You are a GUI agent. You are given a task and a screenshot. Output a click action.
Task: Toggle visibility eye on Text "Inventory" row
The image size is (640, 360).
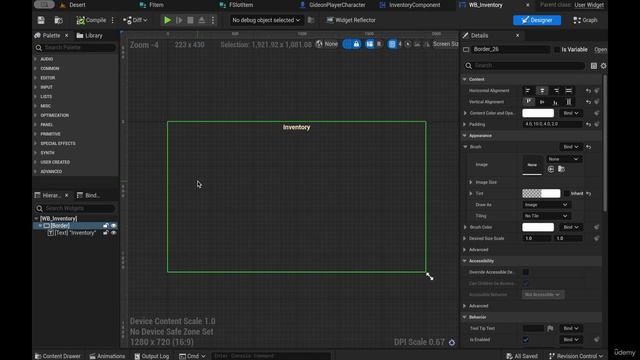tap(113, 233)
